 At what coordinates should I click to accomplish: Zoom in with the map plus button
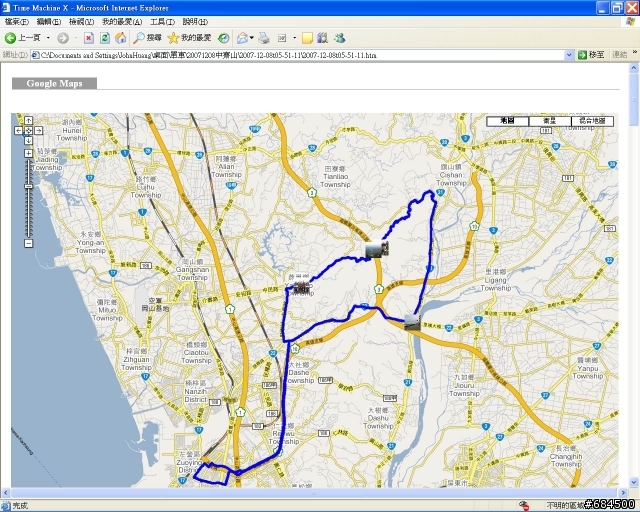(x=29, y=154)
